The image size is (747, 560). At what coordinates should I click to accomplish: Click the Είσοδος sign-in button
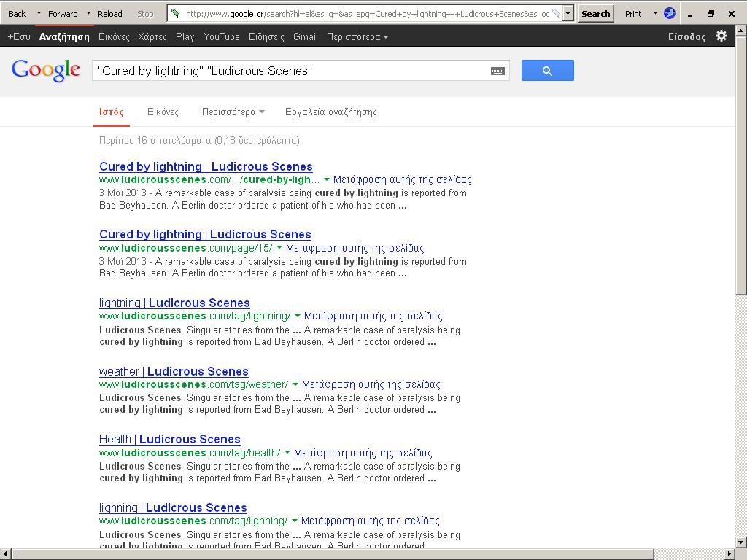click(x=687, y=36)
